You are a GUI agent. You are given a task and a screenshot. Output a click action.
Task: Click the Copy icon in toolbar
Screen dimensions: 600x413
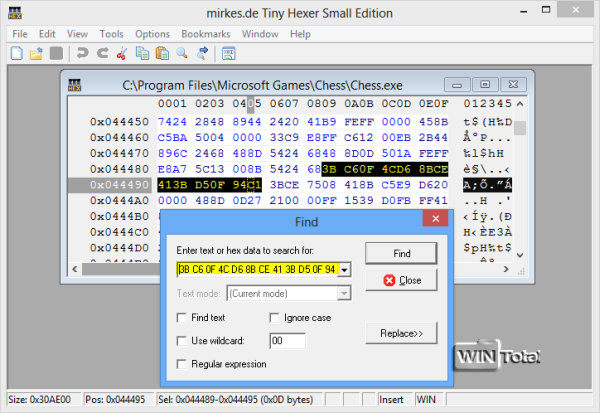pyautogui.click(x=142, y=52)
